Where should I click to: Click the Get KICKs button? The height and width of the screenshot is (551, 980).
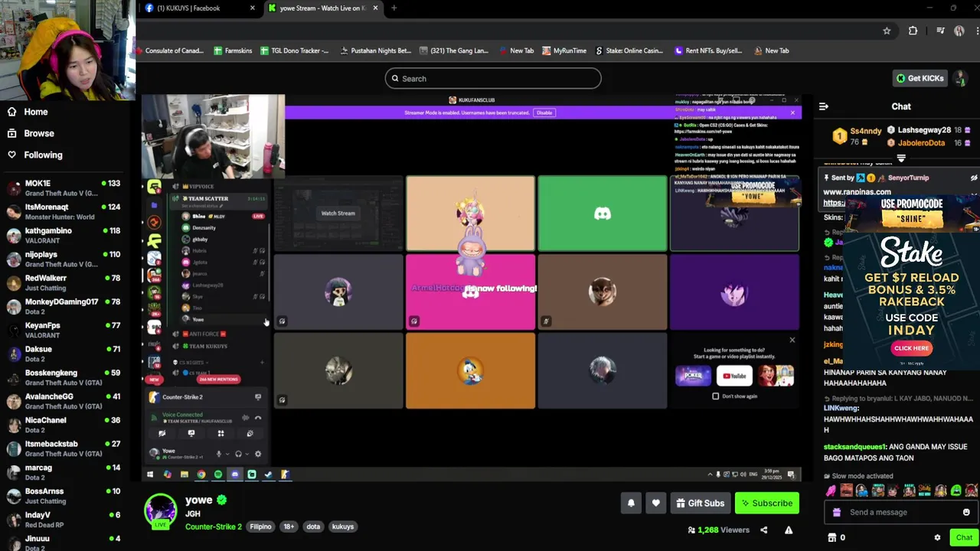[x=920, y=78]
